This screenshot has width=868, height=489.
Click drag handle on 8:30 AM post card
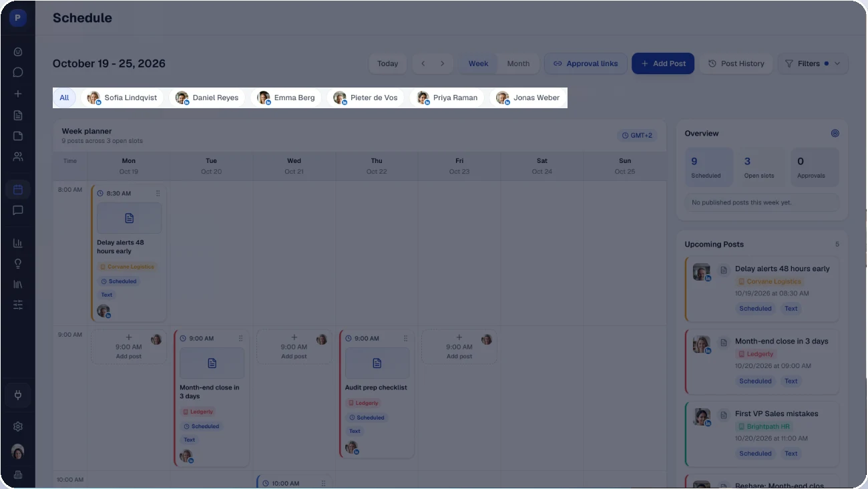pyautogui.click(x=158, y=193)
